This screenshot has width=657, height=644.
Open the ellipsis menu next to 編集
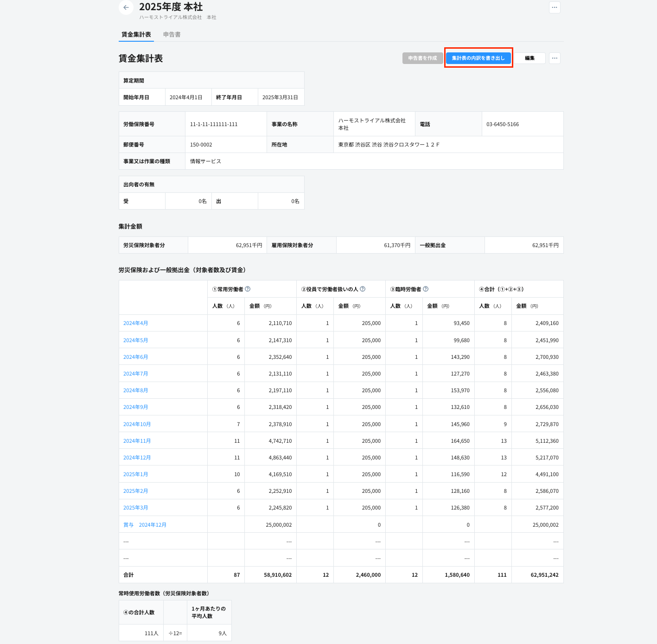point(555,58)
